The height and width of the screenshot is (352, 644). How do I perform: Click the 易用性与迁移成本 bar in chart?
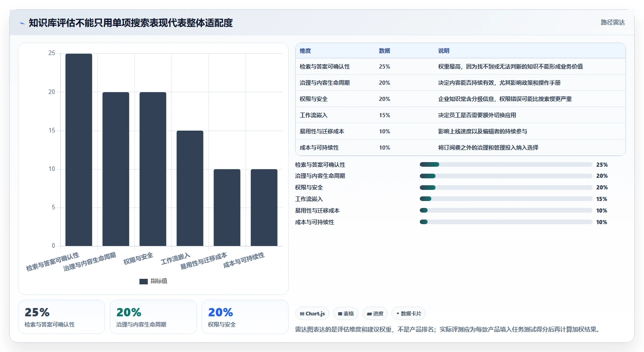[x=227, y=207]
